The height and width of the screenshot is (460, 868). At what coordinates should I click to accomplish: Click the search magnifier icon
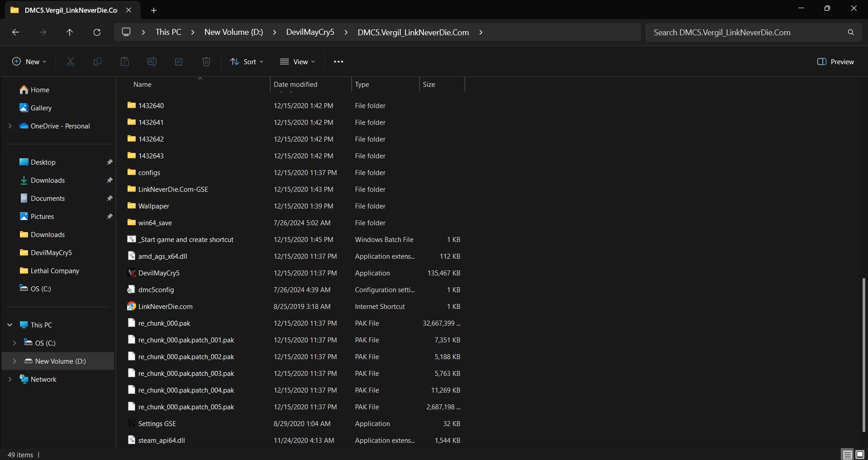(851, 32)
